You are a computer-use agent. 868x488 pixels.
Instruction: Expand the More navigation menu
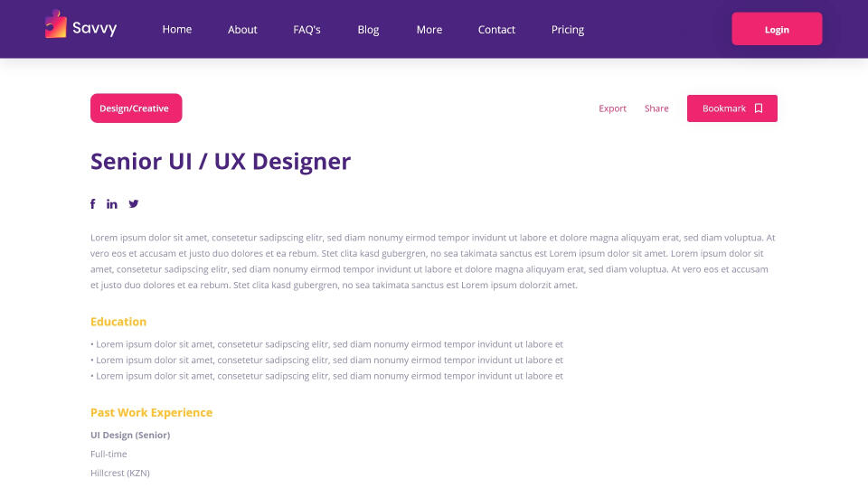pos(429,29)
